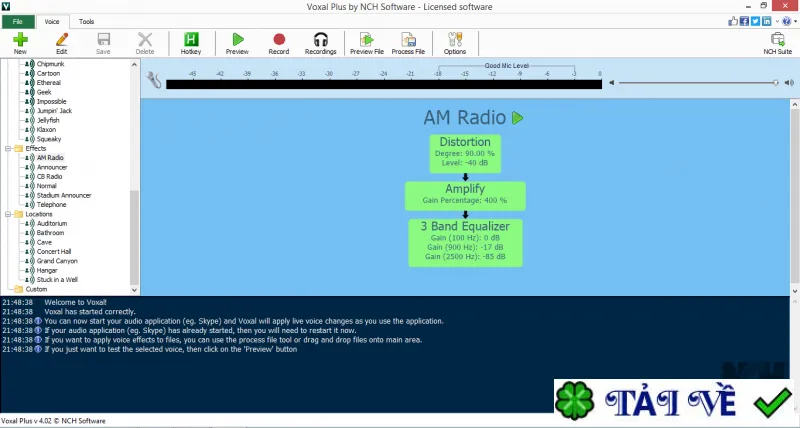
Task: Select the Cartoon voice
Action: click(48, 73)
